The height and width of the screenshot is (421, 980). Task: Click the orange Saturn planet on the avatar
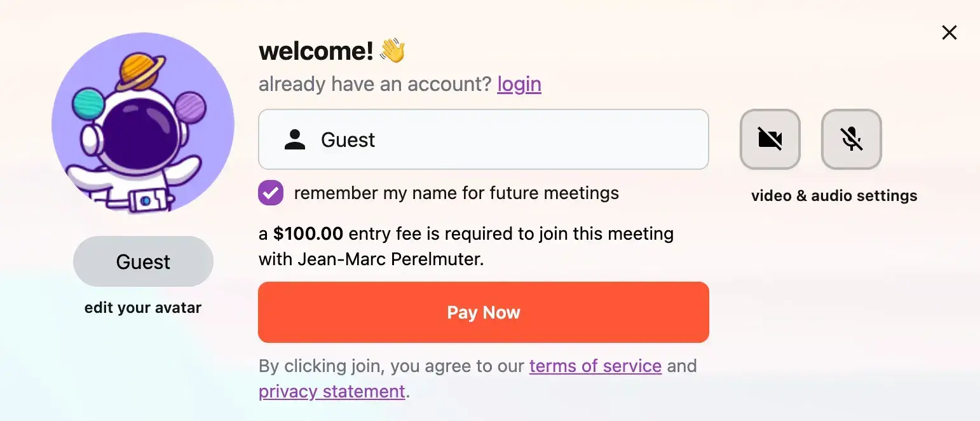tap(140, 71)
